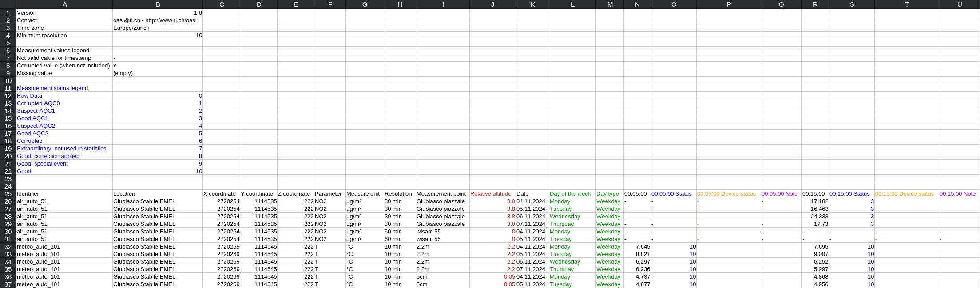Select the row 37 header
The width and height of the screenshot is (980, 288).
click(8, 284)
